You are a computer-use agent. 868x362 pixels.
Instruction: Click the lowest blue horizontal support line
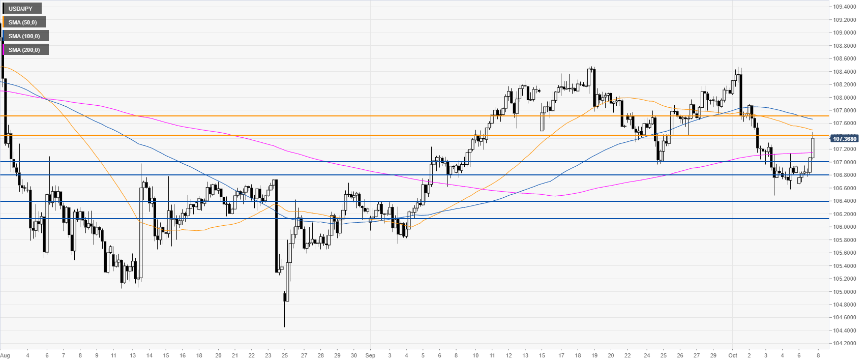(407, 219)
